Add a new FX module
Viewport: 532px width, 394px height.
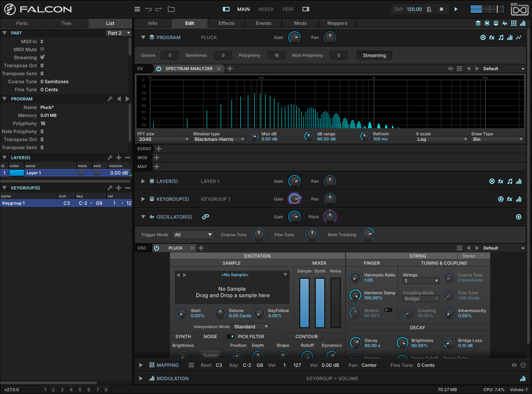230,69
